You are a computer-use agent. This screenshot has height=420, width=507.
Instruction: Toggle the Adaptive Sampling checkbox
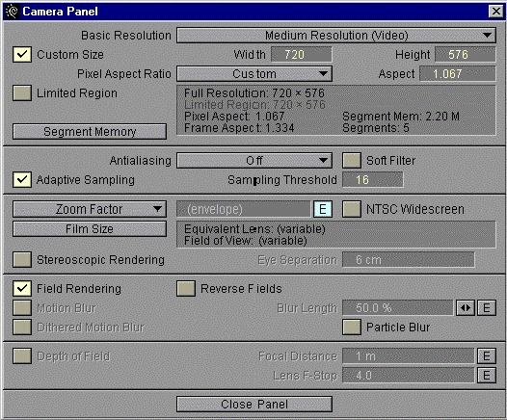[22, 179]
